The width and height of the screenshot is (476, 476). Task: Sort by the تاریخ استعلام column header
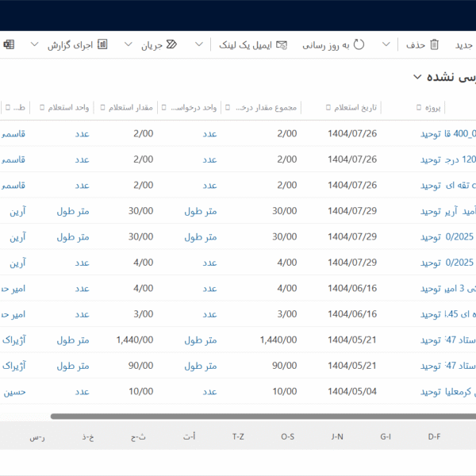point(353,107)
